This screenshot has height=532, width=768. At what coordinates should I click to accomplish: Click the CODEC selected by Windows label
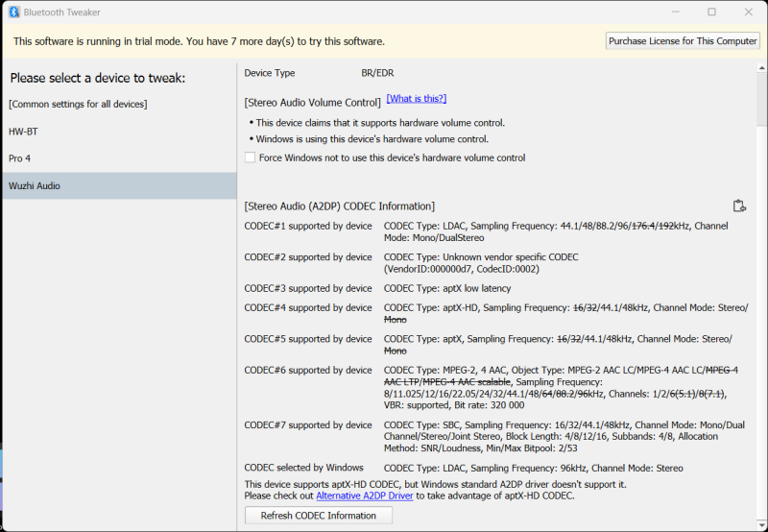303,468
